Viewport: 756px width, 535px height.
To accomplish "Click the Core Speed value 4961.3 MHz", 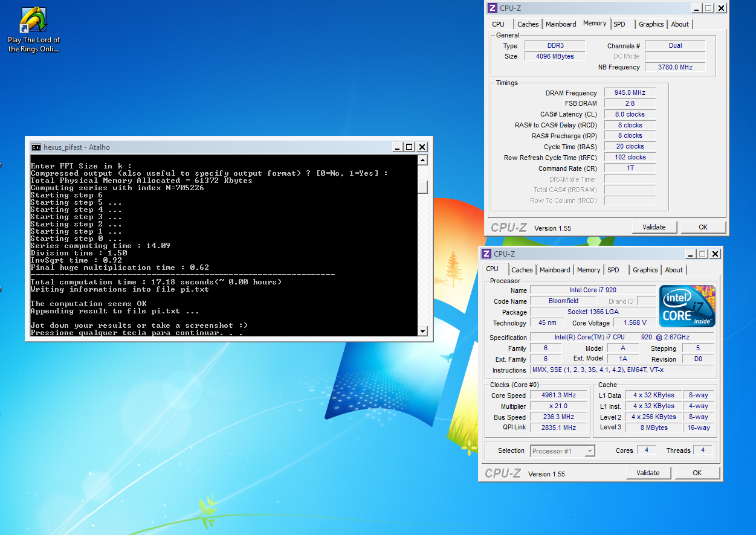I will click(x=558, y=395).
